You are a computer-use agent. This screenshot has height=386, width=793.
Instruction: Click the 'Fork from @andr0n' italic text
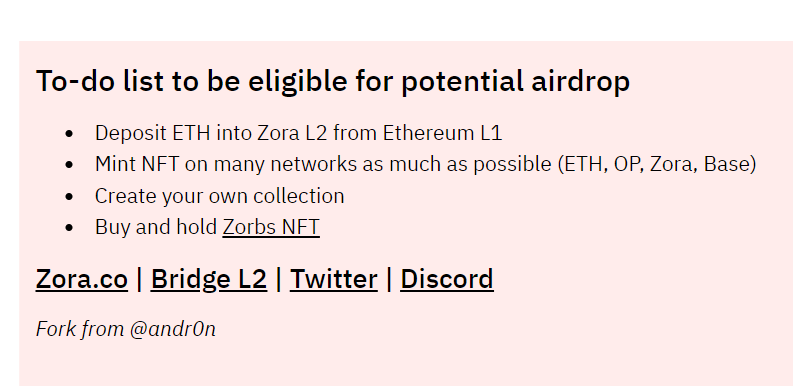126,329
